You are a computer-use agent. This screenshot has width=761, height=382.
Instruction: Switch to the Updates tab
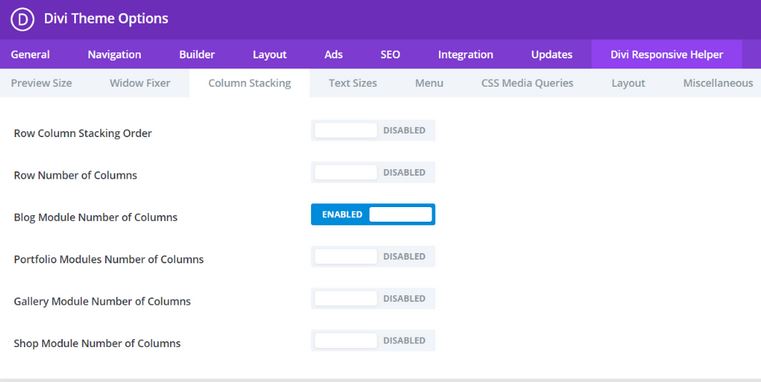tap(552, 54)
